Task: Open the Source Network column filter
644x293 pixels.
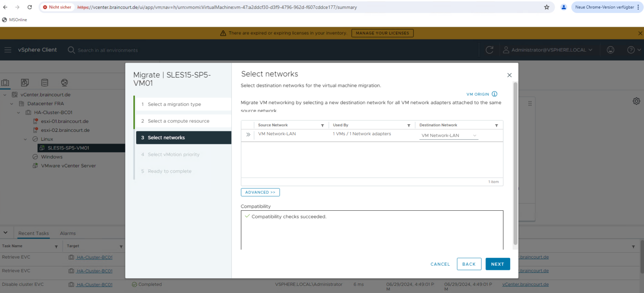Action: coord(322,125)
